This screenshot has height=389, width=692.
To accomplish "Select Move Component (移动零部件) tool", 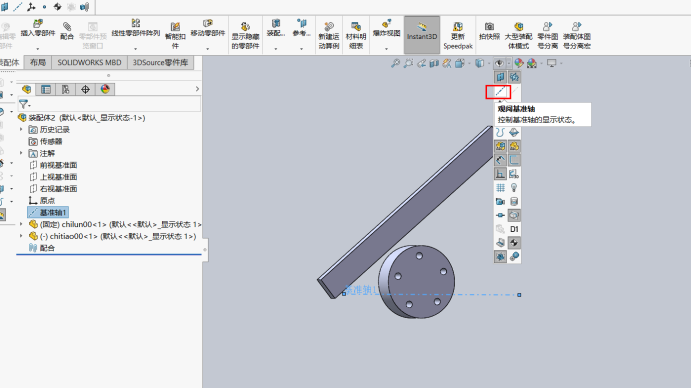I will pos(208,28).
